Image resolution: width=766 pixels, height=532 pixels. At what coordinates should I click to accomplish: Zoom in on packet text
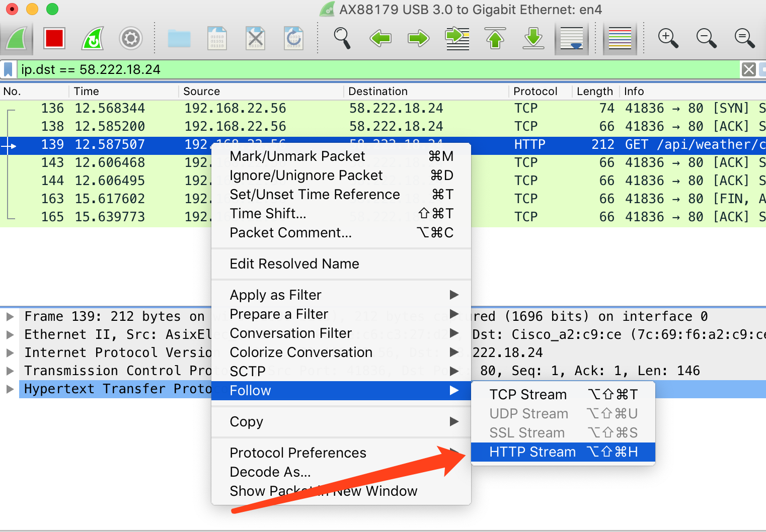coord(668,38)
